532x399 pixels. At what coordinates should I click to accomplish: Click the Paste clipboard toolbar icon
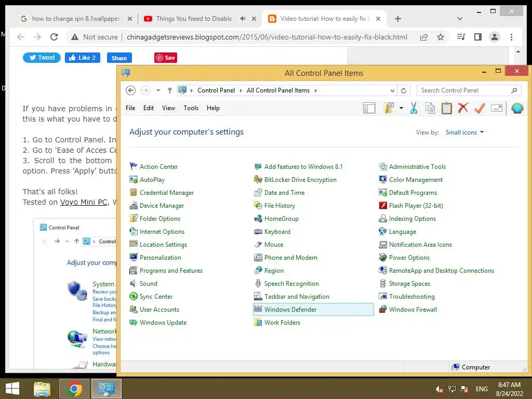tap(446, 108)
